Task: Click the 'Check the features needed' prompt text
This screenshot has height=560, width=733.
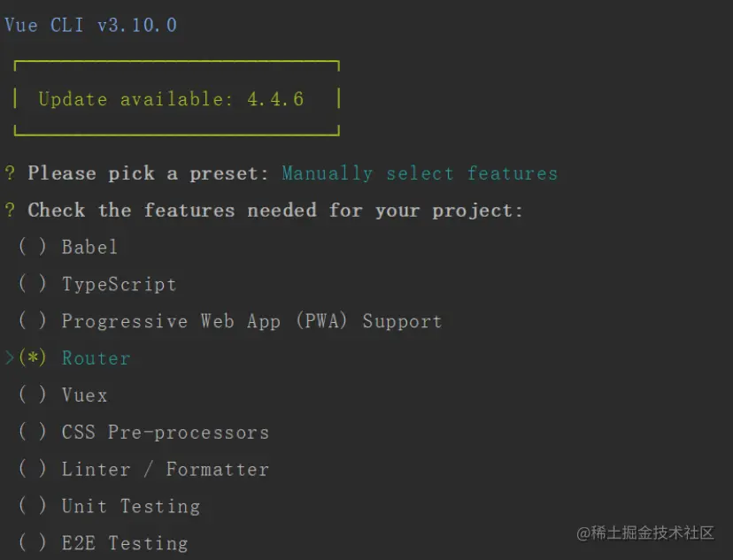Action: pyautogui.click(x=275, y=211)
